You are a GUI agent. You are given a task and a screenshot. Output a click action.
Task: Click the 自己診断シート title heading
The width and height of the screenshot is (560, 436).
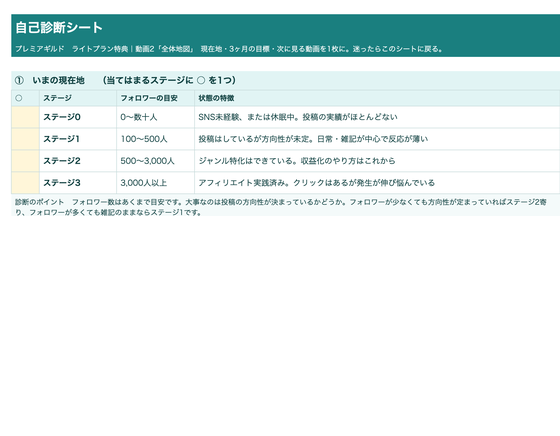click(x=59, y=27)
